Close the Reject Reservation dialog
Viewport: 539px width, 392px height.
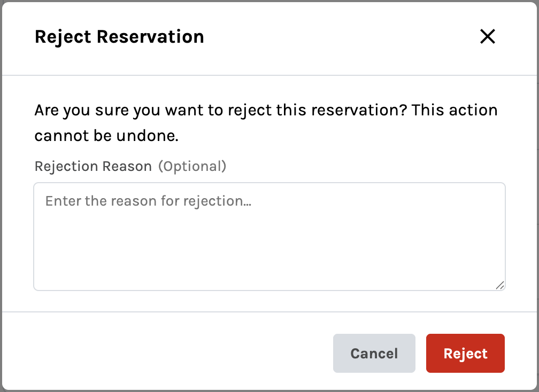click(x=488, y=37)
